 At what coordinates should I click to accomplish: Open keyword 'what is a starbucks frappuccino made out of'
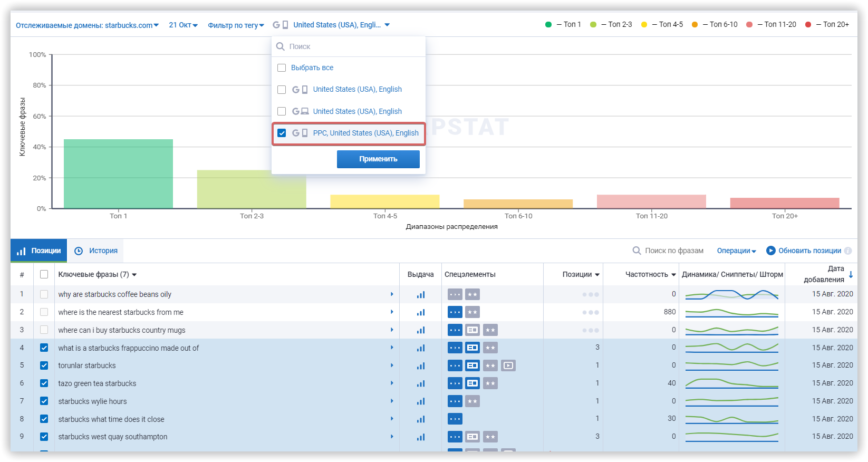coord(129,348)
